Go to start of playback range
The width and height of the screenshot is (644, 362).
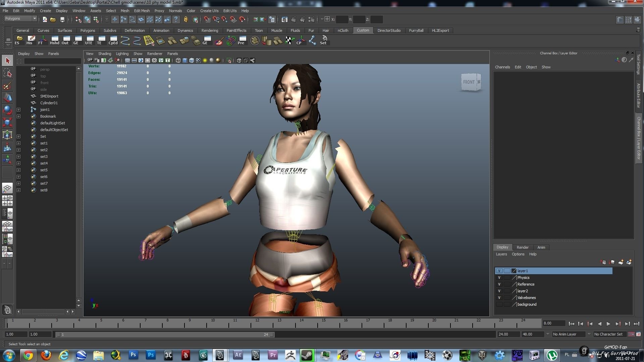[x=571, y=324]
